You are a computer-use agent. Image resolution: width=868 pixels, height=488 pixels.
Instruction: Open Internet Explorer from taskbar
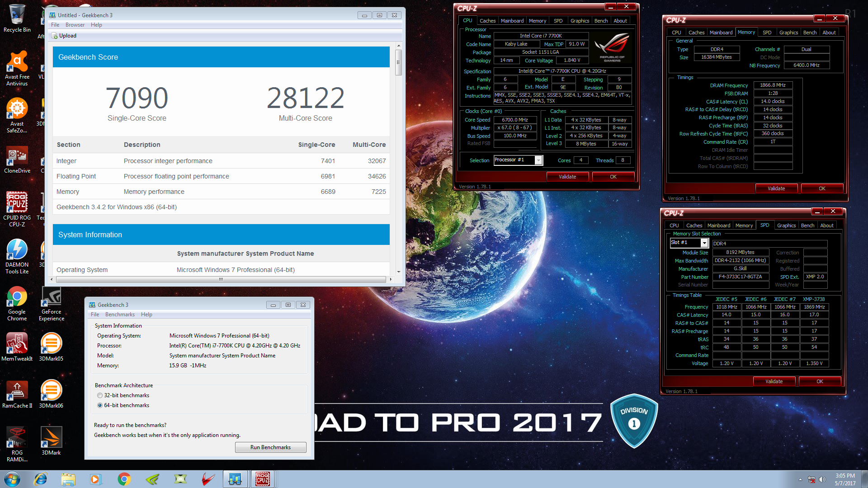pyautogui.click(x=40, y=479)
